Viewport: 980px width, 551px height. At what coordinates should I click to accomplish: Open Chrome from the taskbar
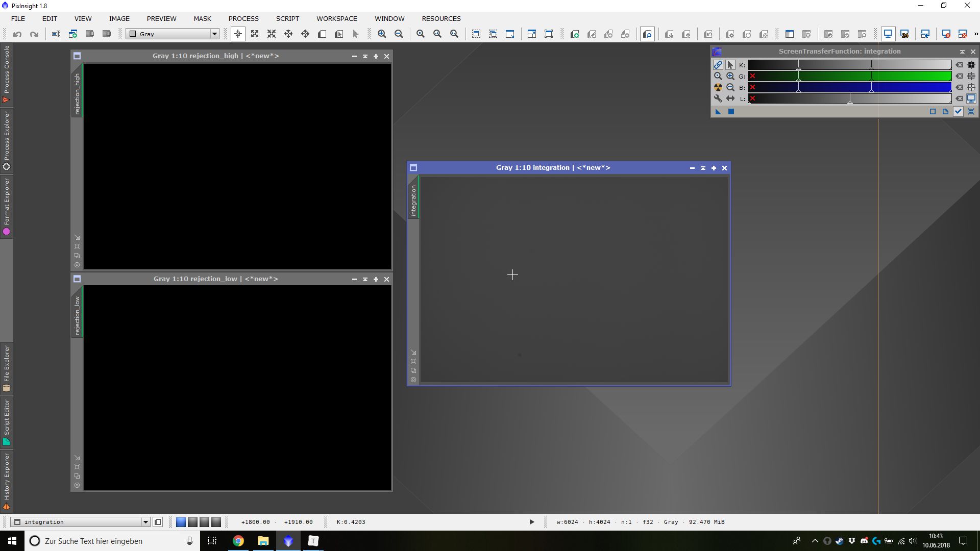pyautogui.click(x=238, y=541)
